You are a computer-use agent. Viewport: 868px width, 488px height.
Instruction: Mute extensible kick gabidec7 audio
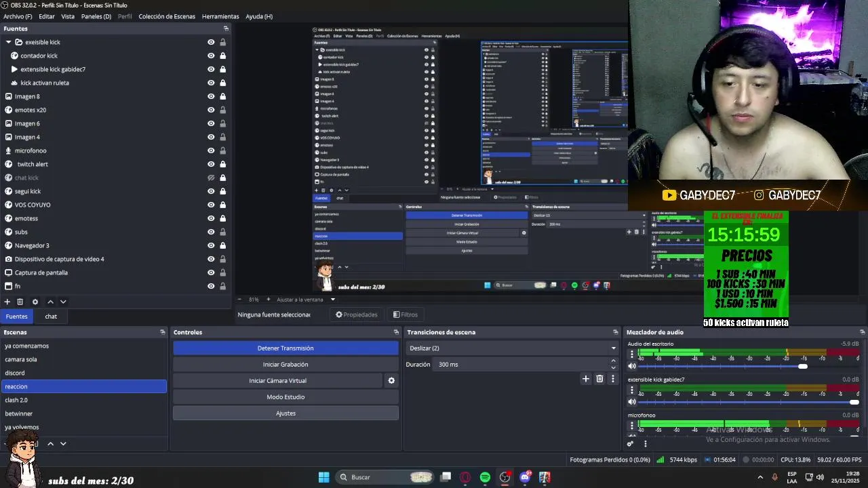tap(632, 402)
